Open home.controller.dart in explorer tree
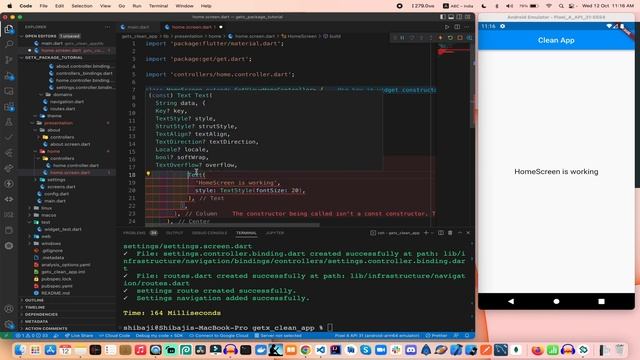Image resolution: width=640 pixels, height=360 pixels. [76, 165]
